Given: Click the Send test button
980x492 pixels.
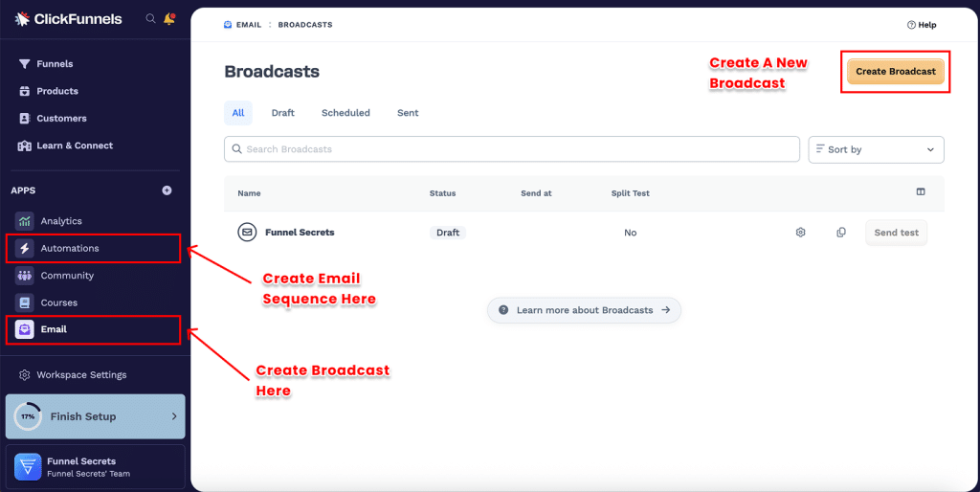Looking at the screenshot, I should 896,233.
